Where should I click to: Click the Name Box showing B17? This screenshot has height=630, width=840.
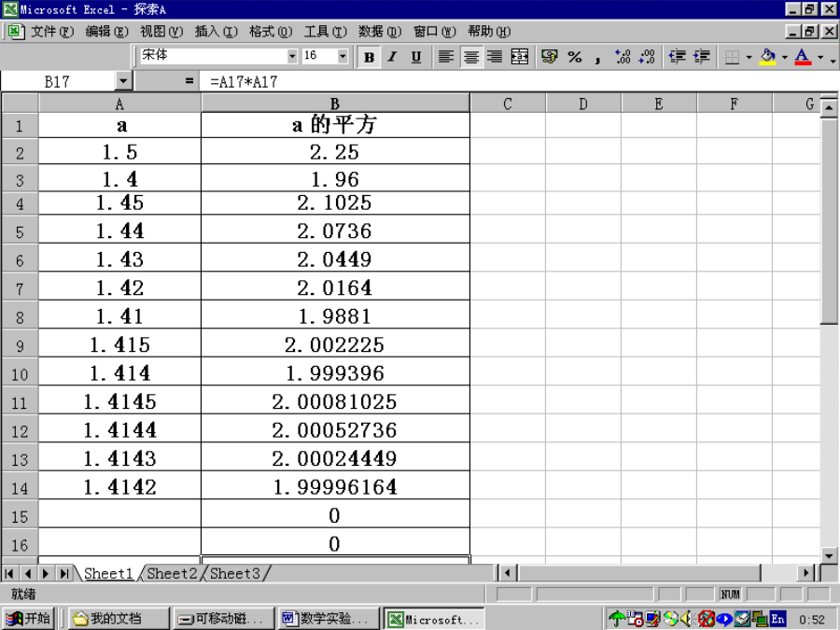[x=58, y=81]
